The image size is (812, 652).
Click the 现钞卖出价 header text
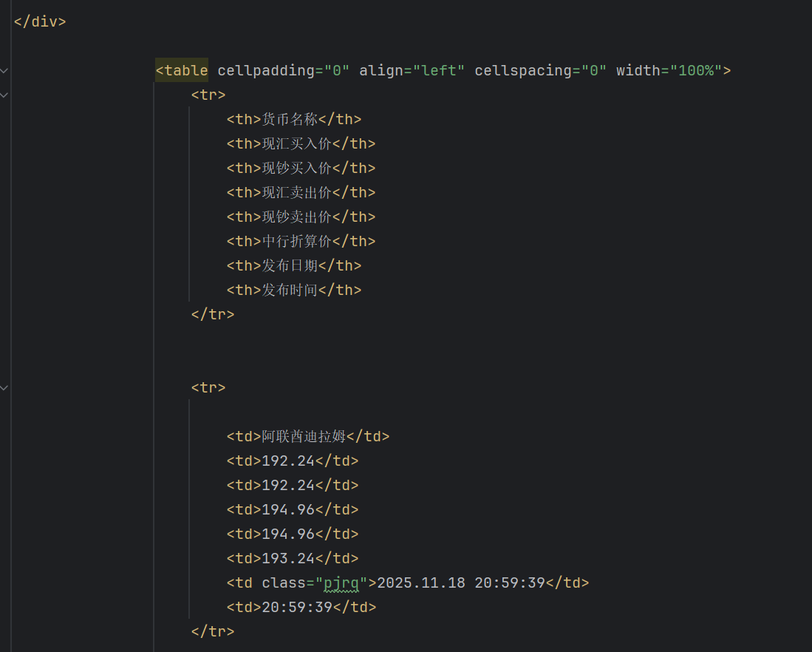click(x=297, y=217)
